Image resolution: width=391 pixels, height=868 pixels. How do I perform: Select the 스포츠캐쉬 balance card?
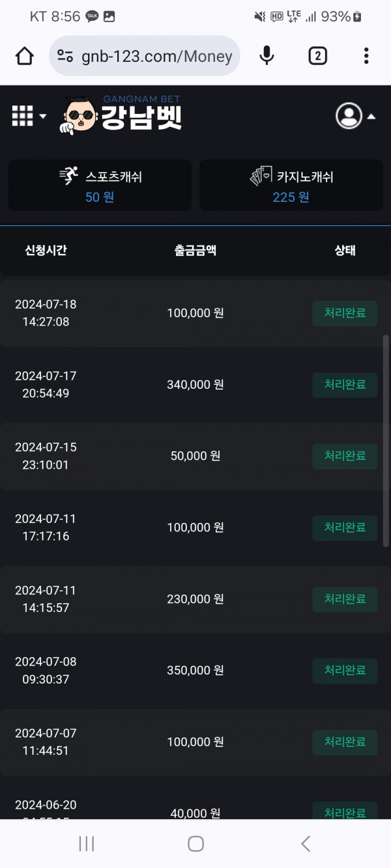[100, 186]
